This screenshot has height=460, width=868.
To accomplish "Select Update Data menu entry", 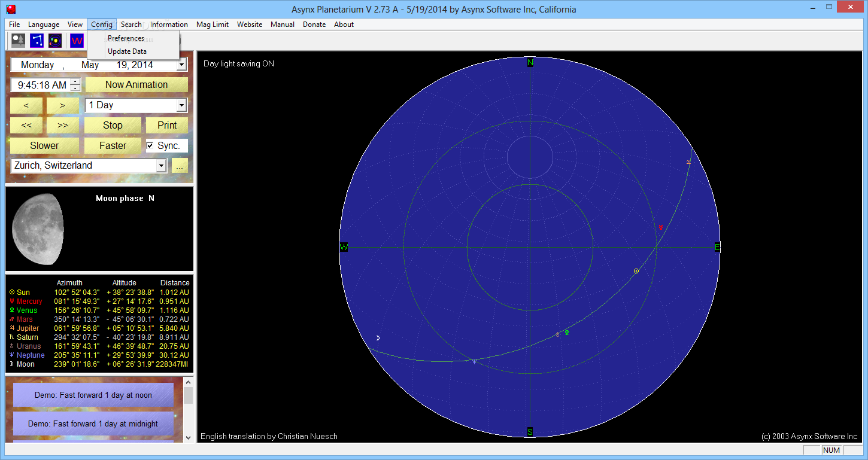I will tap(127, 51).
